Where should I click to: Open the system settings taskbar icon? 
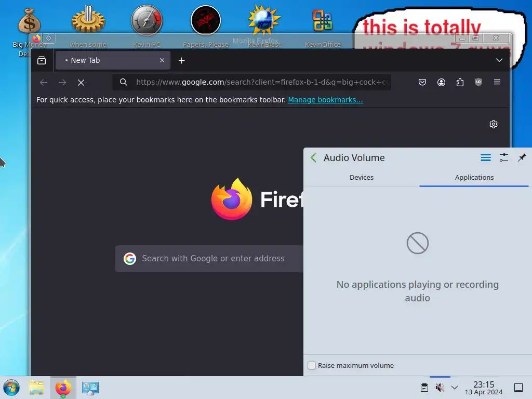tap(90, 388)
